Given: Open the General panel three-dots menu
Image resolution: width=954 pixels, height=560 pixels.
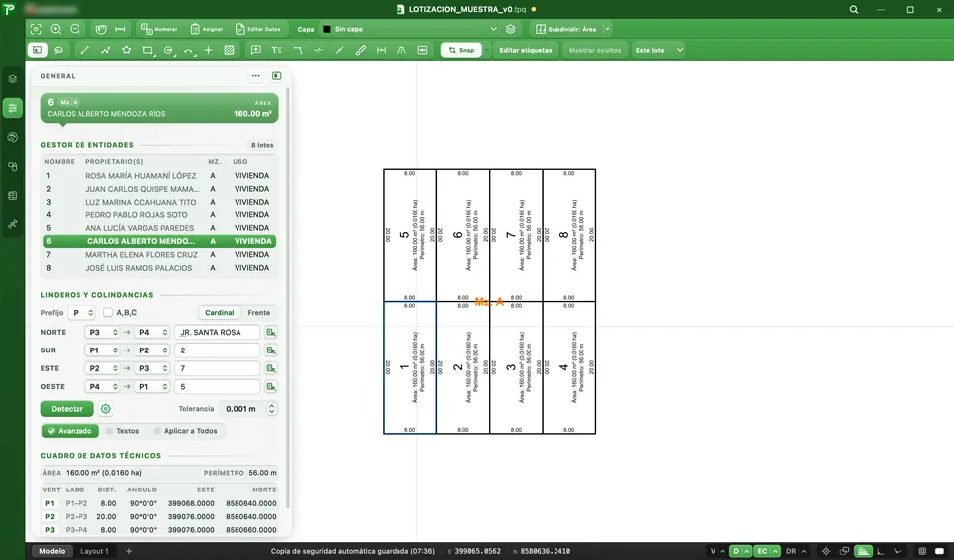Looking at the screenshot, I should click(256, 76).
